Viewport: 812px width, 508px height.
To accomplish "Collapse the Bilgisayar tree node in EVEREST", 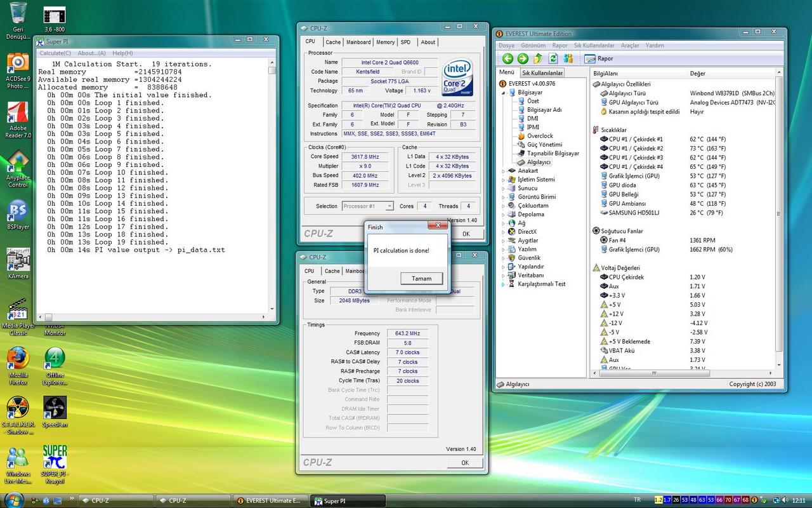I will pos(504,92).
